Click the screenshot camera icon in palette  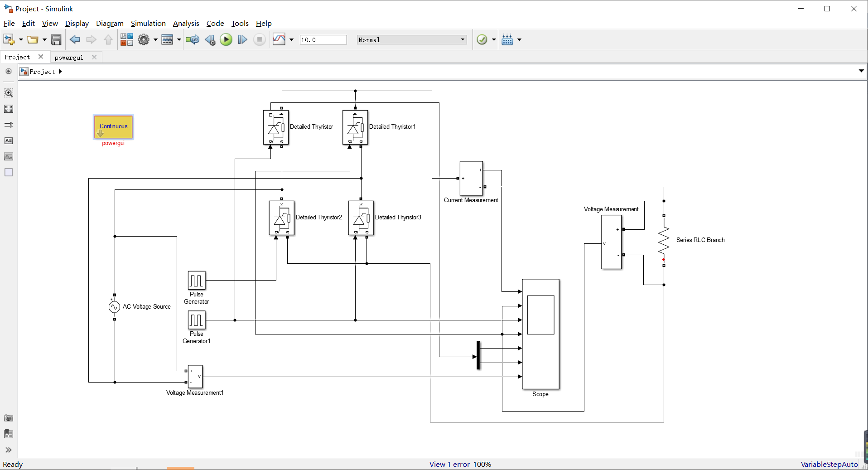[x=9, y=418]
